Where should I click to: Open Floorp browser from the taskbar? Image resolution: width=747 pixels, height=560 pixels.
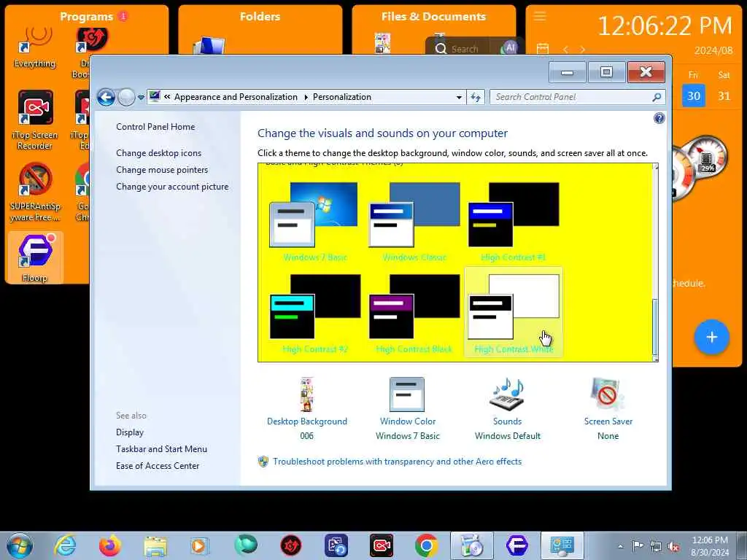tap(517, 545)
